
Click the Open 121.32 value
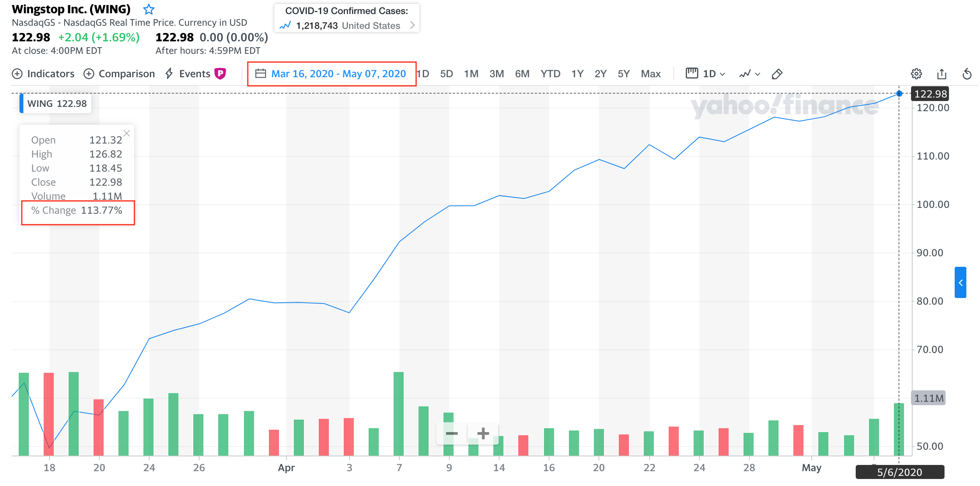106,140
